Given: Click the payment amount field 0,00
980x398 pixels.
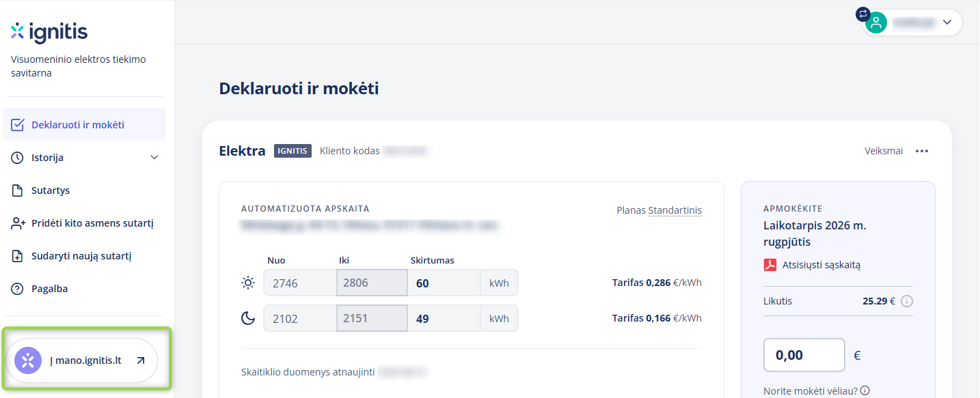Looking at the screenshot, I should [804, 355].
